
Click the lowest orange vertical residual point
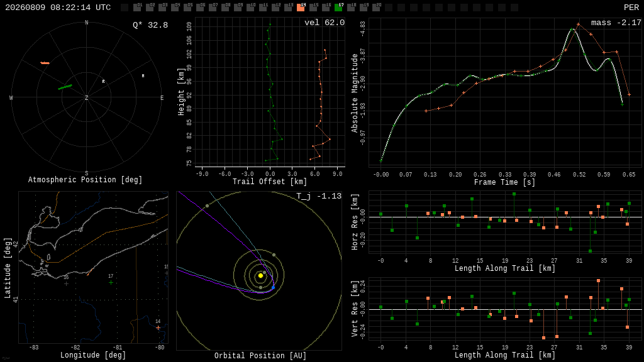click(x=544, y=337)
